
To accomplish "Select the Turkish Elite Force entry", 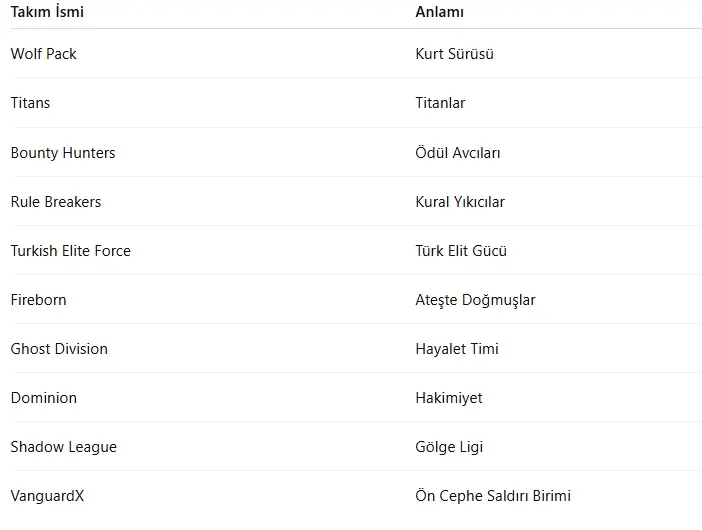I will coord(71,251).
